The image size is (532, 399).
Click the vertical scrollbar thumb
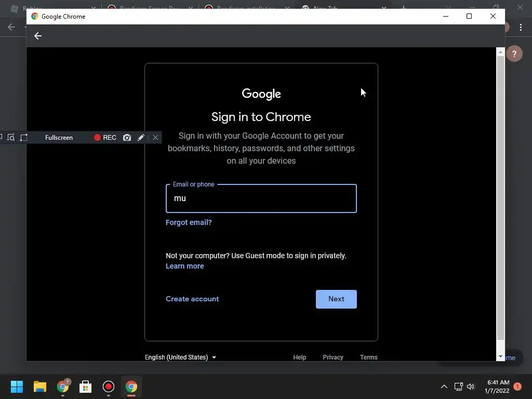point(500,198)
